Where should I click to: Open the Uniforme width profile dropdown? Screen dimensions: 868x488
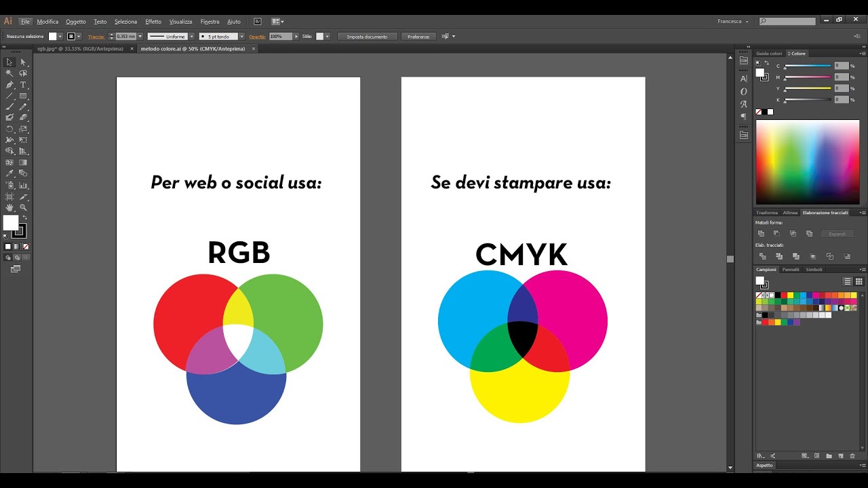coord(191,37)
